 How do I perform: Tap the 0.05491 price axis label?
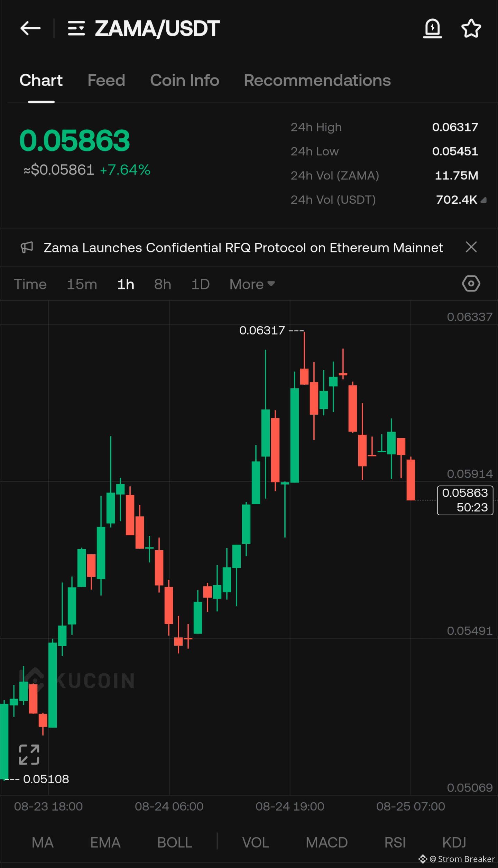[x=470, y=631]
